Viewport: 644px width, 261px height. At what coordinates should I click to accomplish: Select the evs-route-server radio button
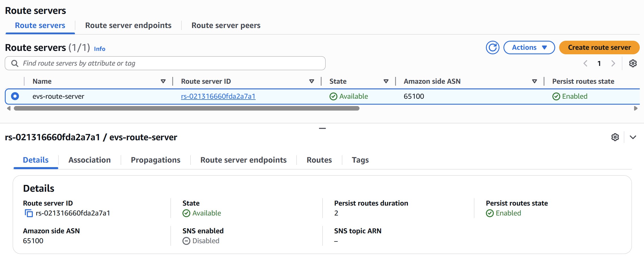pos(15,96)
